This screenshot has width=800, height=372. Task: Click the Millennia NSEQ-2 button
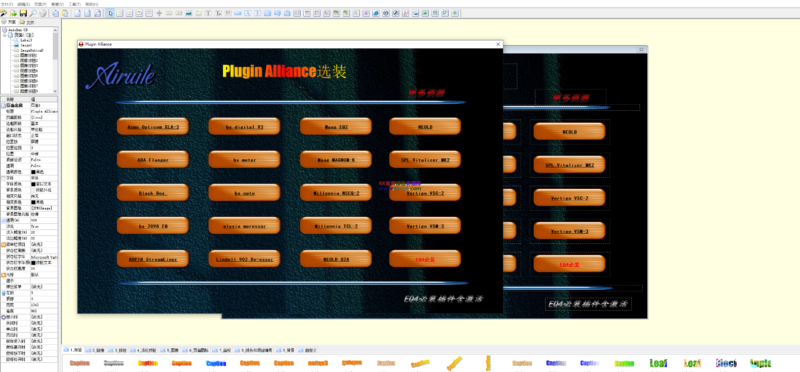[336, 192]
